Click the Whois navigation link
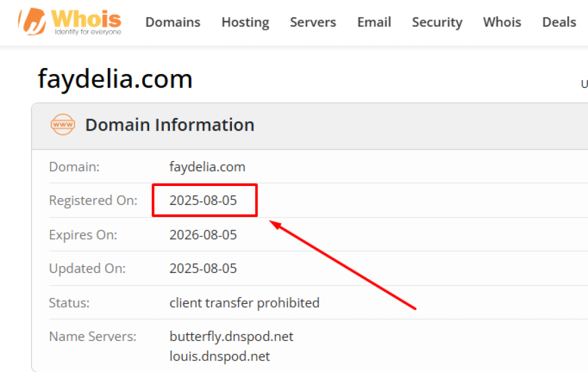Viewport: 588px width, 372px height. (501, 22)
